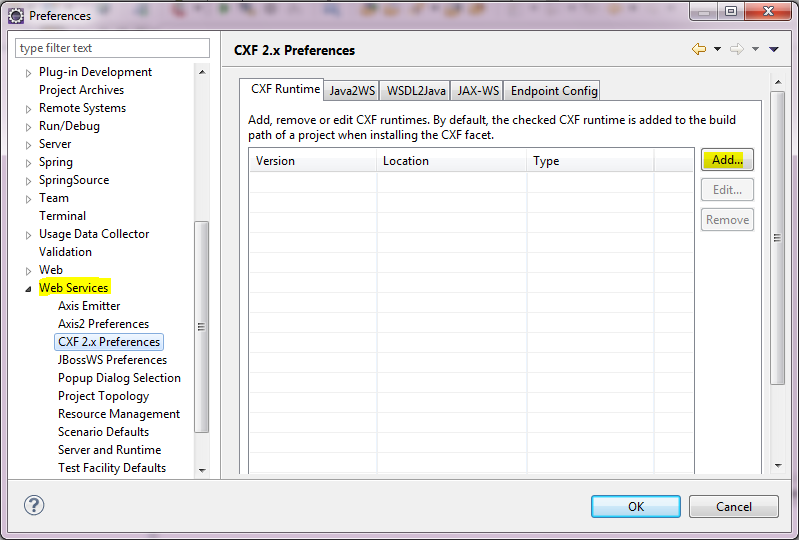Screen dimensions: 799x540
Task: Click the Remove button
Action: [727, 220]
